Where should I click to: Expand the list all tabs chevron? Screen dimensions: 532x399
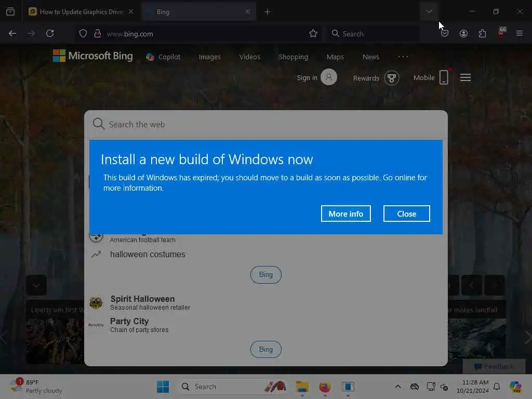click(x=429, y=11)
